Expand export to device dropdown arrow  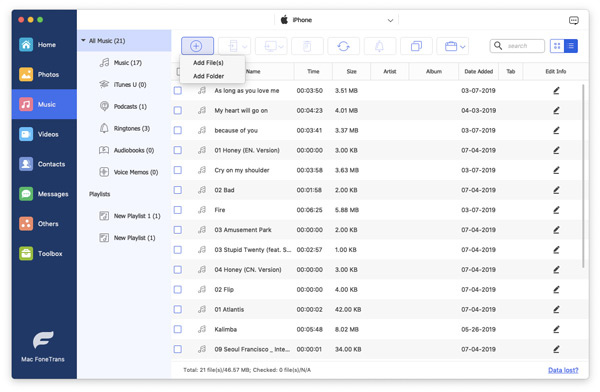245,47
